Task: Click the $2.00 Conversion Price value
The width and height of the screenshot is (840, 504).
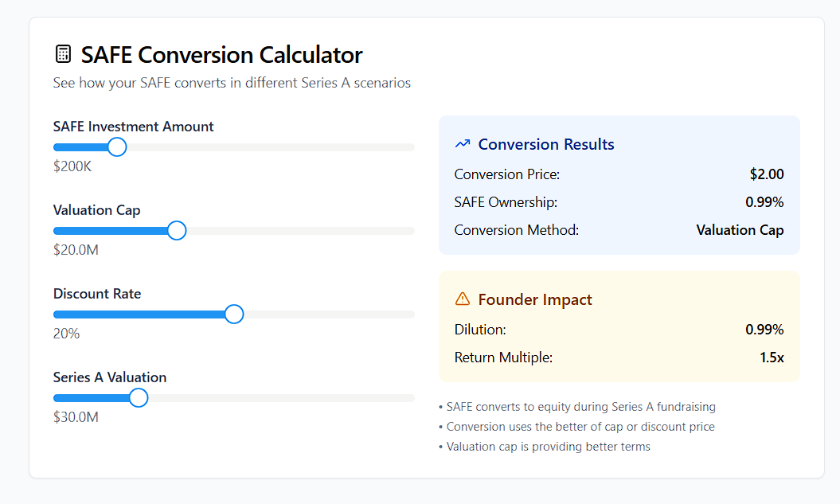Action: tap(767, 174)
